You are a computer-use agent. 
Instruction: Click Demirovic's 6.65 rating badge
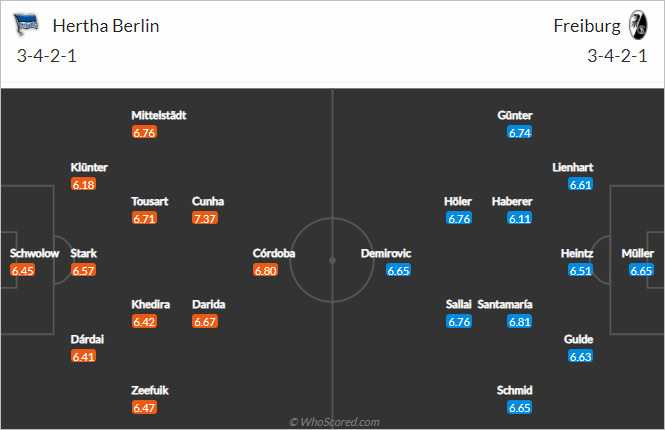tap(398, 271)
